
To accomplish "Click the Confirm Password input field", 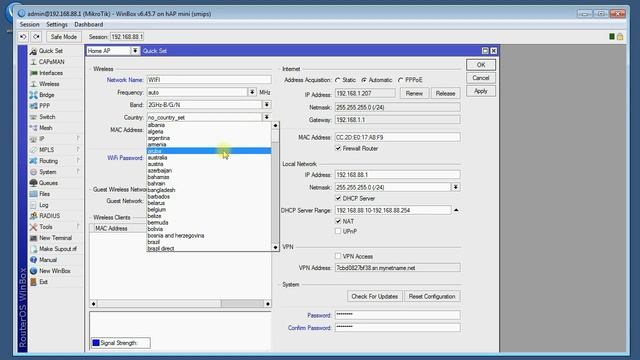I will point(397,327).
